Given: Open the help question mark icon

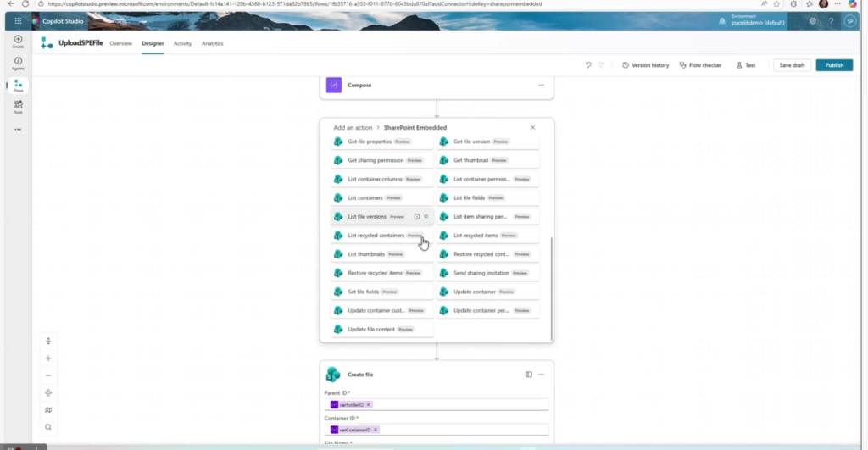Looking at the screenshot, I should (831, 21).
